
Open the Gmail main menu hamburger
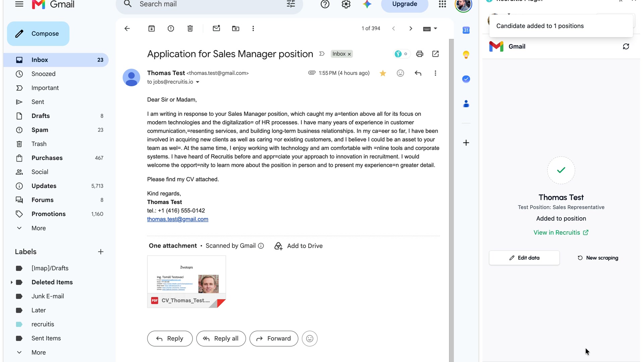click(19, 4)
